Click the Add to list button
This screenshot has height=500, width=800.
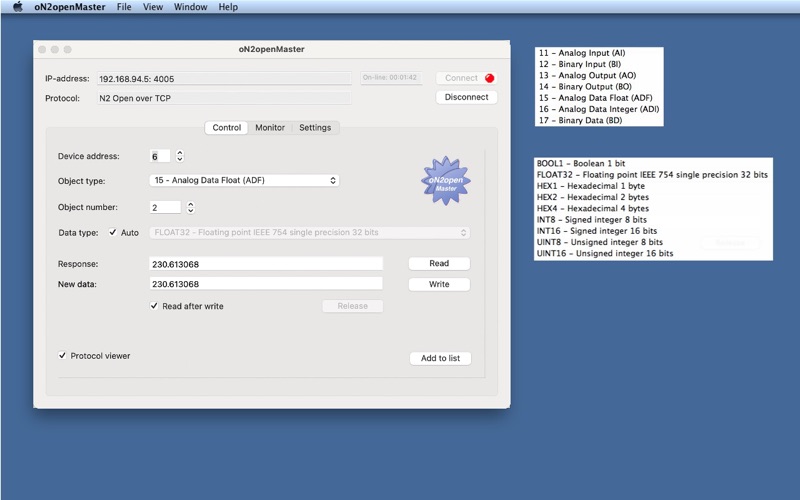click(x=440, y=358)
